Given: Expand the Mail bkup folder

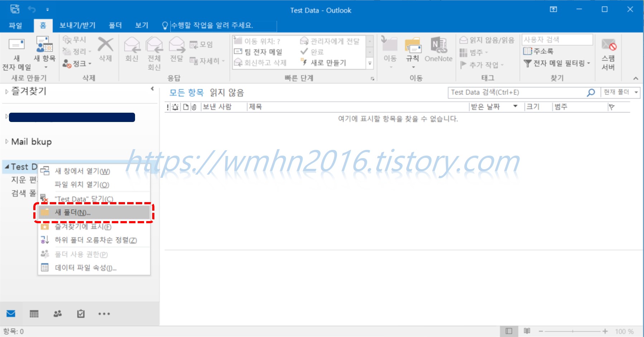Looking at the screenshot, I should [6, 142].
